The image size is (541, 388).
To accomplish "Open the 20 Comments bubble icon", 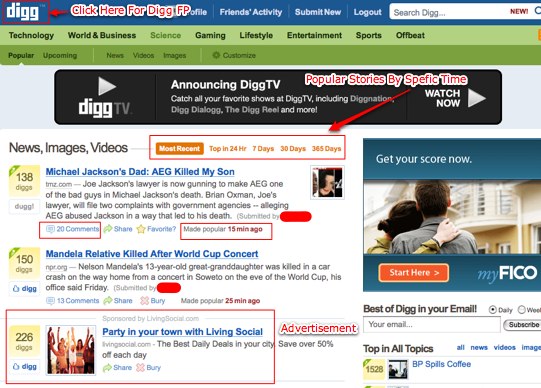I will pyautogui.click(x=50, y=229).
